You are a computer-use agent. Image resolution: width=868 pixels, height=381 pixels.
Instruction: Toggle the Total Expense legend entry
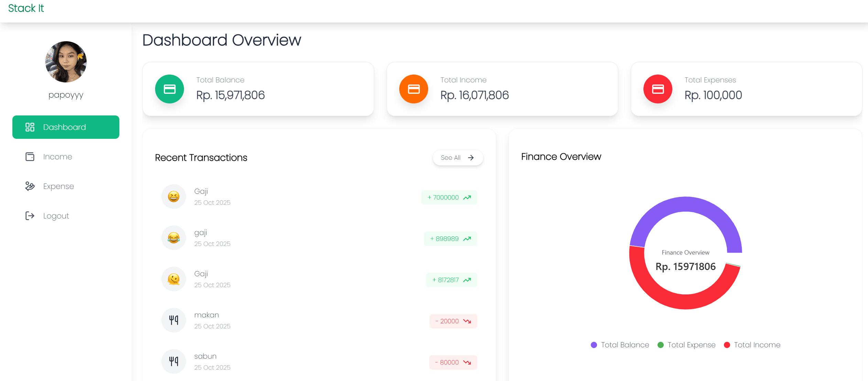(x=686, y=345)
